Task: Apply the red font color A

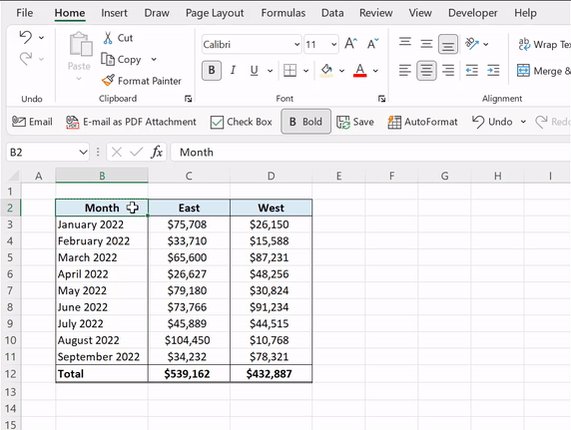Action: pos(360,70)
